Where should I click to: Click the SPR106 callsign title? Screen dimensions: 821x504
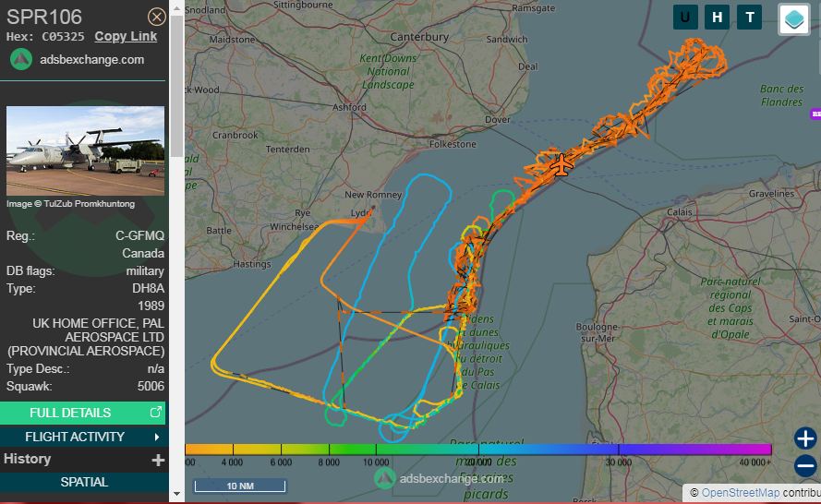[44, 17]
